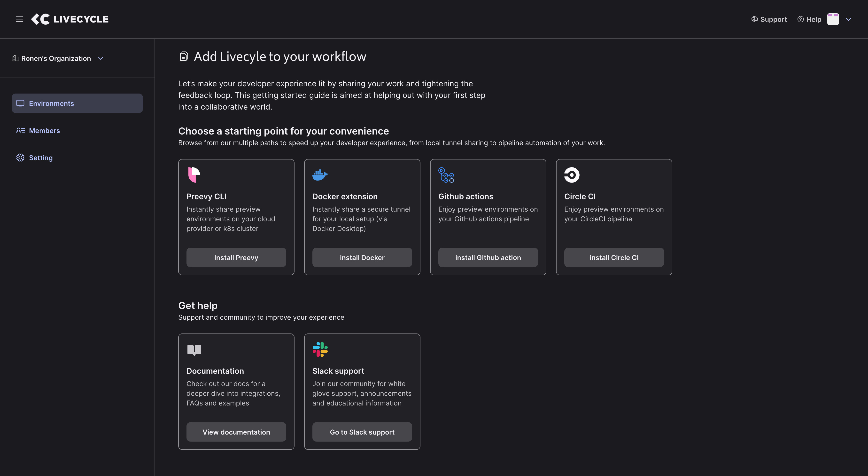Screen dimensions: 868x476
Task: Go to Setting in sidebar
Action: pyautogui.click(x=40, y=158)
